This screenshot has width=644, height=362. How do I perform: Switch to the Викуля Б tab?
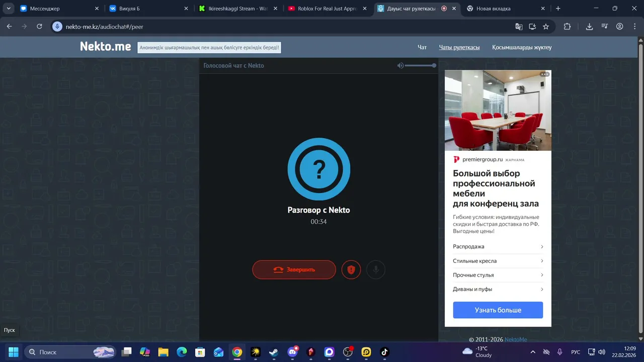[149, 9]
